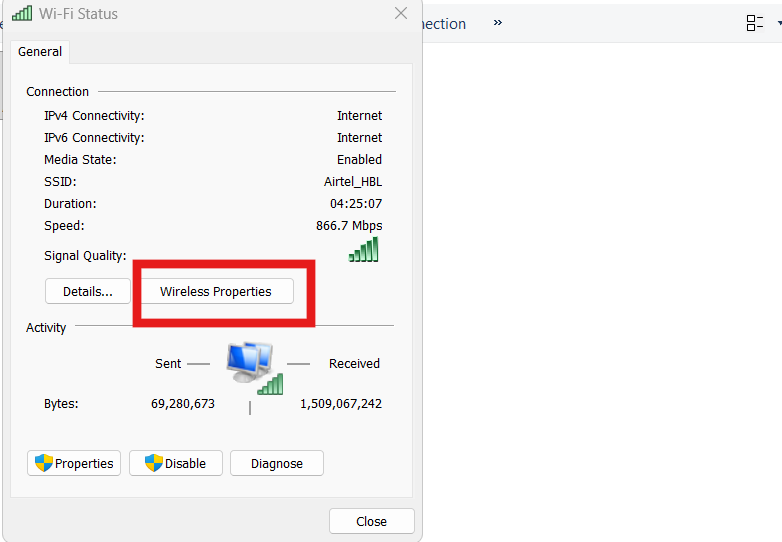Click the received bytes count 1,509,067,242
The image size is (782, 542).
pos(341,404)
